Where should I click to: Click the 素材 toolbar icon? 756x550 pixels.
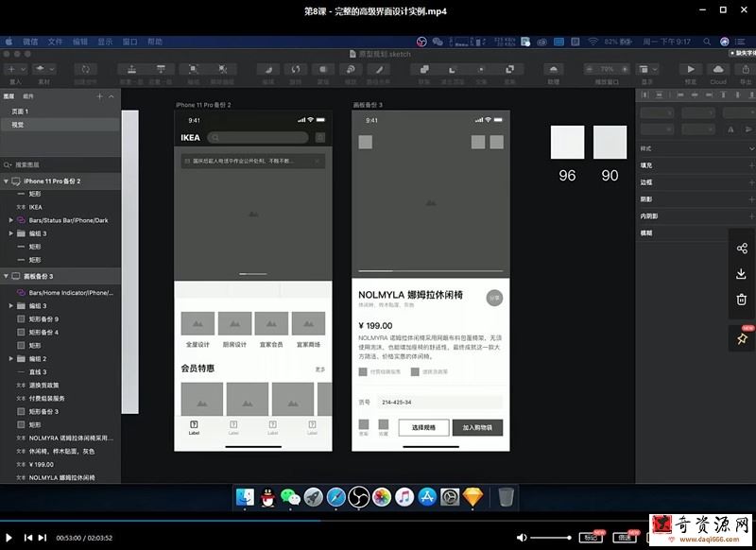pos(41,69)
